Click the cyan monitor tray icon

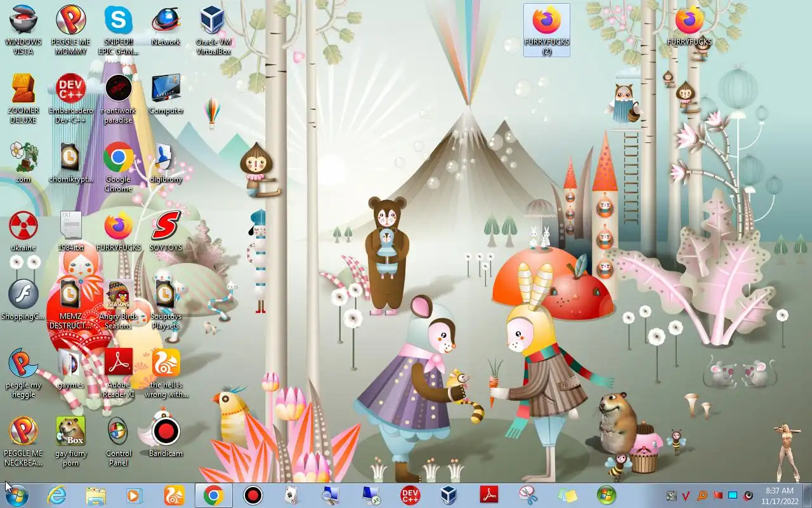point(733,496)
